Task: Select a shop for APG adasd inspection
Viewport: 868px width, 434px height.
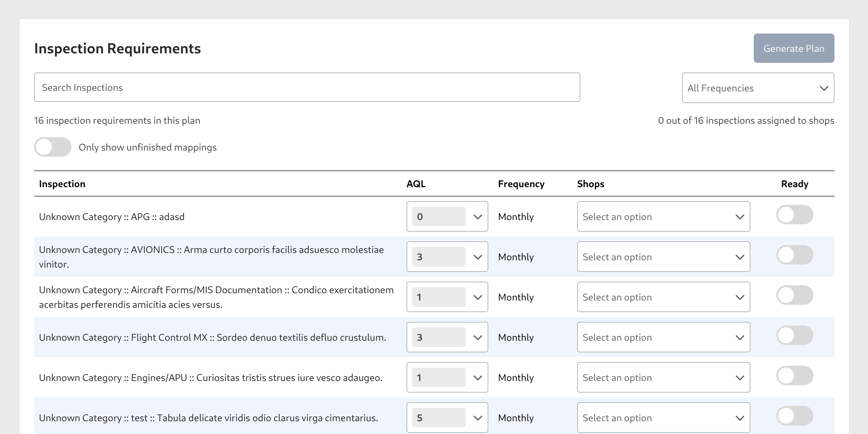Action: pos(663,216)
